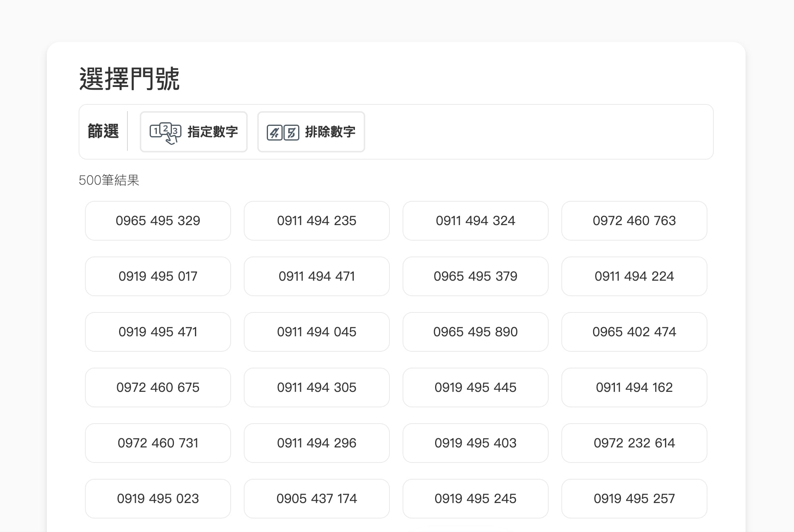Select number 0972 460 763

coord(634,221)
